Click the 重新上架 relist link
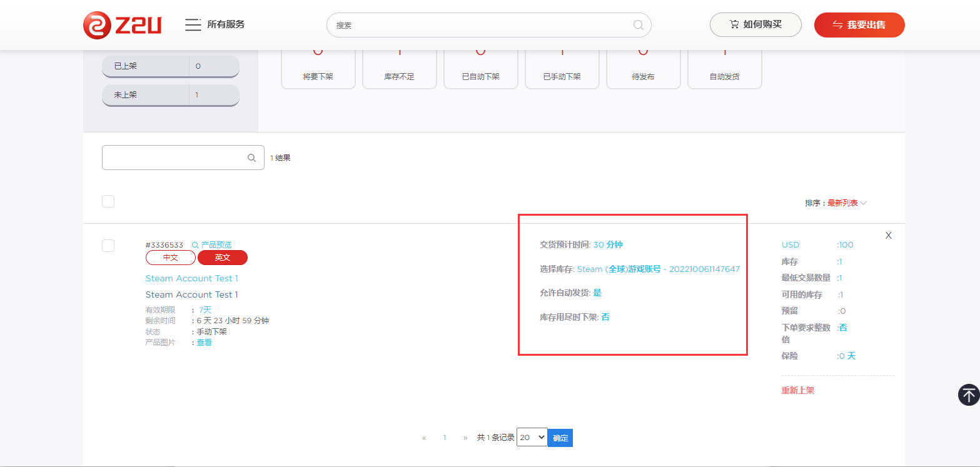Image resolution: width=980 pixels, height=467 pixels. click(x=797, y=391)
